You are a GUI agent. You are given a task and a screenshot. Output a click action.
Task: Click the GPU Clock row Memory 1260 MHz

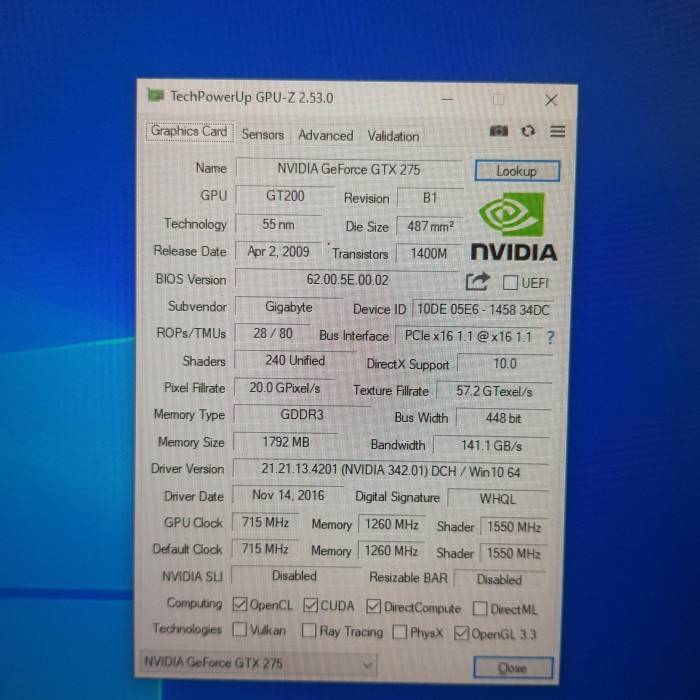(x=392, y=525)
